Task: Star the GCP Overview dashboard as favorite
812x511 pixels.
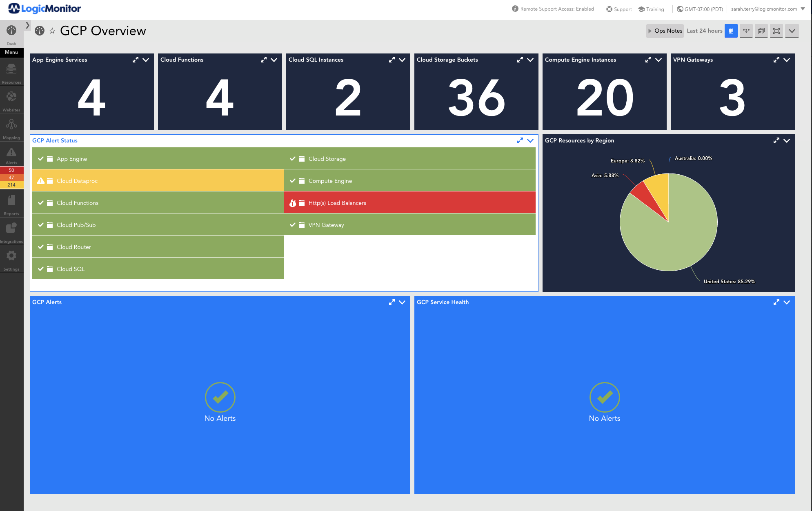Action: tap(52, 31)
